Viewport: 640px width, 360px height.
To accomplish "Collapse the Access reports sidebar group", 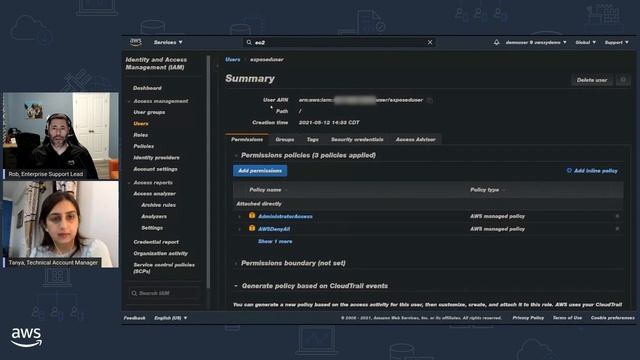I will click(x=129, y=183).
